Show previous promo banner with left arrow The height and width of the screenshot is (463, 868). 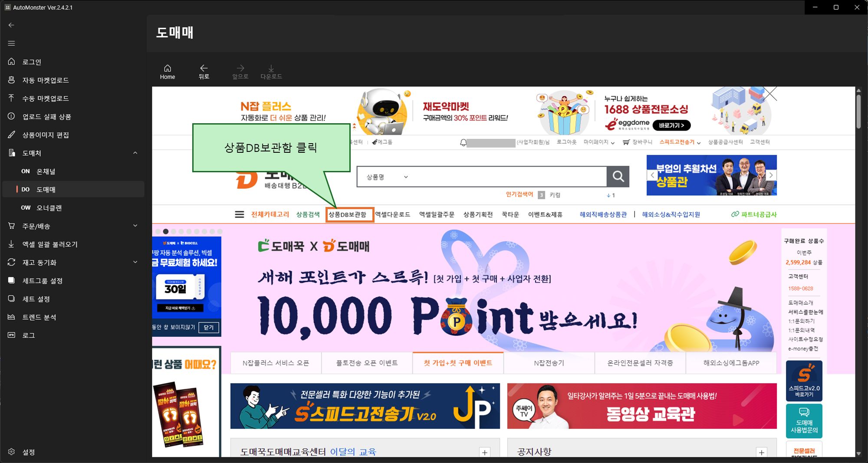pyautogui.click(x=652, y=175)
